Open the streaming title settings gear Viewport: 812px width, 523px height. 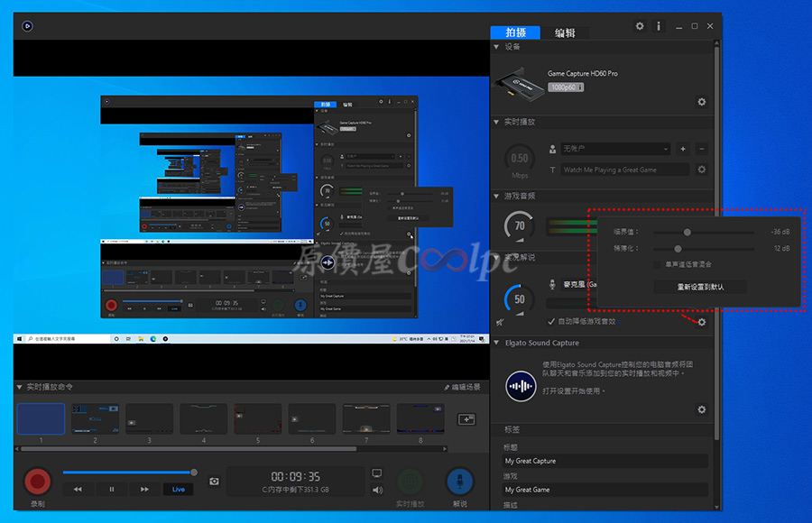(x=702, y=170)
